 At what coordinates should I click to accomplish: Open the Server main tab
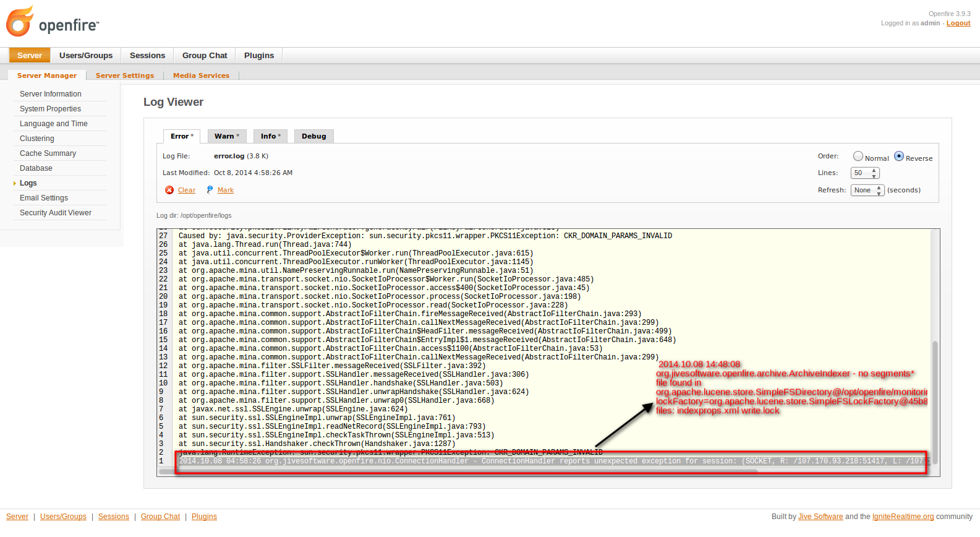30,56
